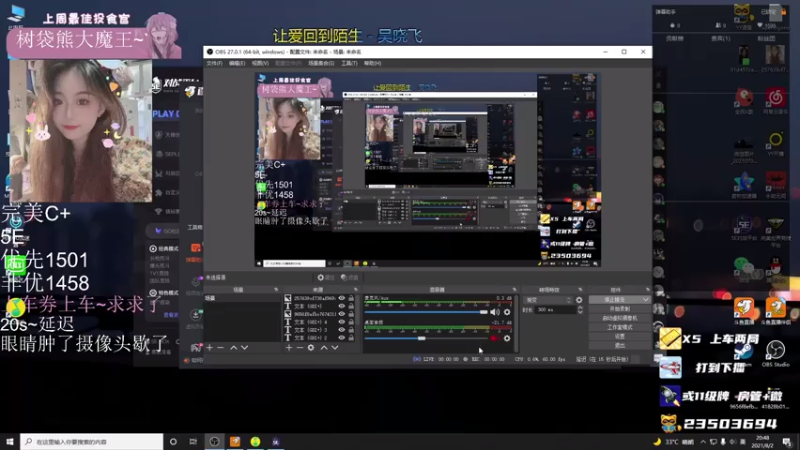Click the 退出 exit button in OBS controls
The width and height of the screenshot is (800, 450).
click(619, 345)
